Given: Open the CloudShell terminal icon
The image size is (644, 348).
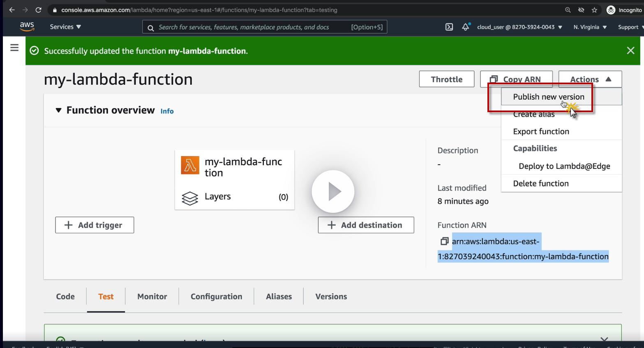Looking at the screenshot, I should pyautogui.click(x=449, y=27).
